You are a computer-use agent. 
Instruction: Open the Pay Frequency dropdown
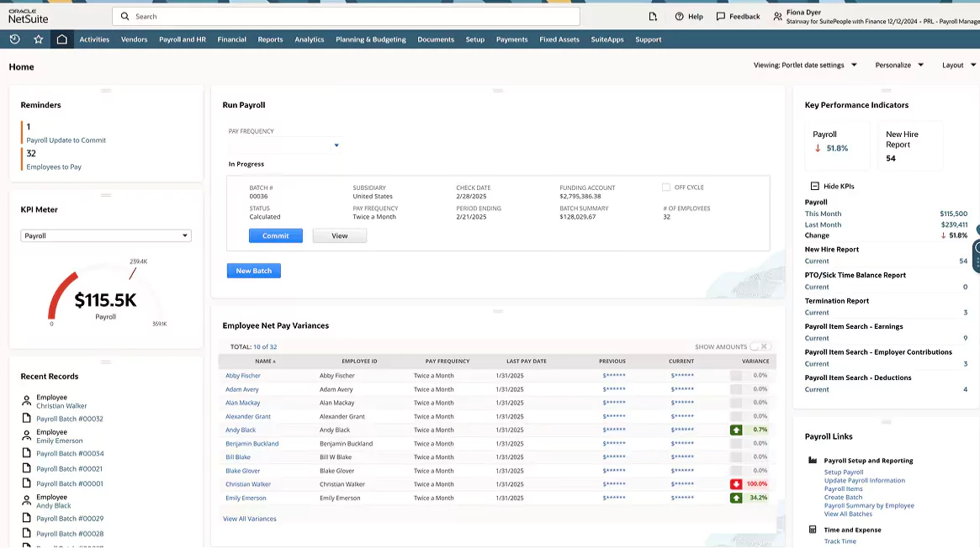click(x=336, y=145)
